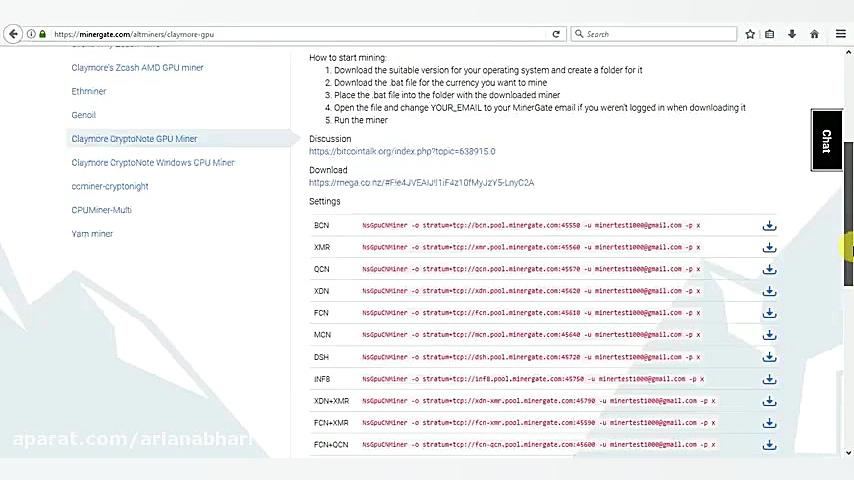Open Yam miner page

92,234
